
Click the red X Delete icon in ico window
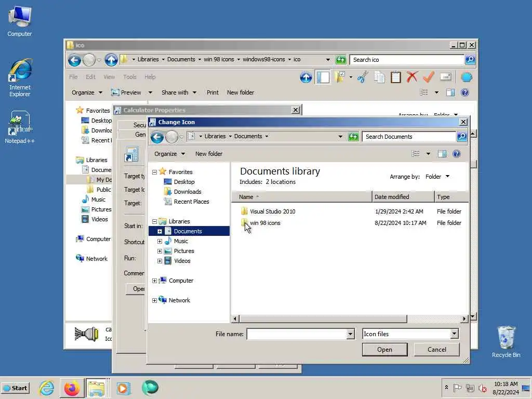pyautogui.click(x=412, y=77)
